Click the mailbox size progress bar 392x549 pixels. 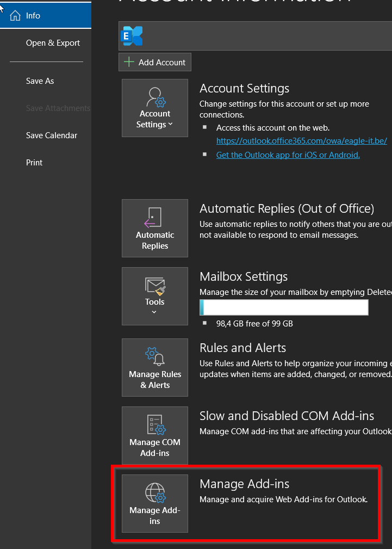[x=284, y=307]
